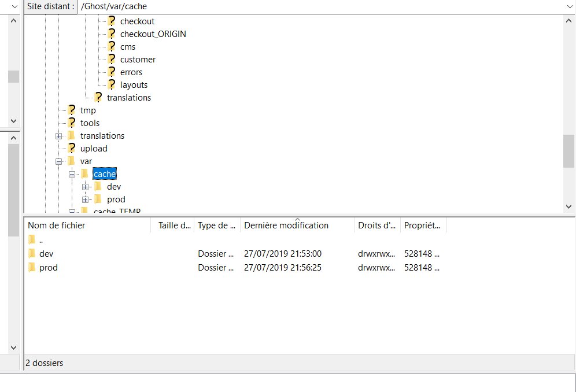Screen dimensions: 576x392
Task: Select prod row in file list
Action: click(x=235, y=268)
